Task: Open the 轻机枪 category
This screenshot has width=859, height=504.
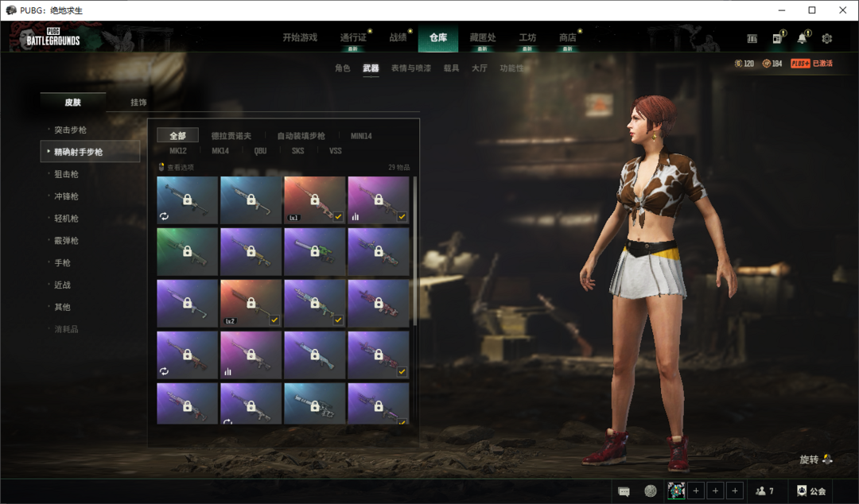Action: coord(66,218)
